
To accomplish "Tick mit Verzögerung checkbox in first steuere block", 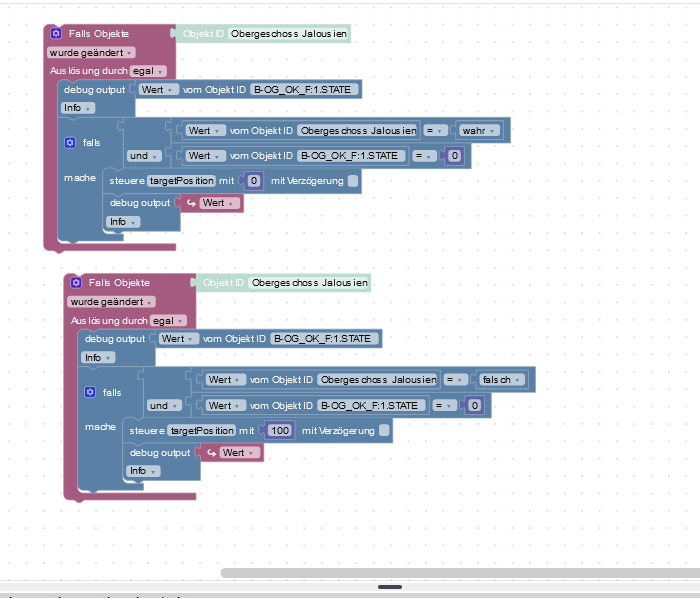I will [353, 181].
